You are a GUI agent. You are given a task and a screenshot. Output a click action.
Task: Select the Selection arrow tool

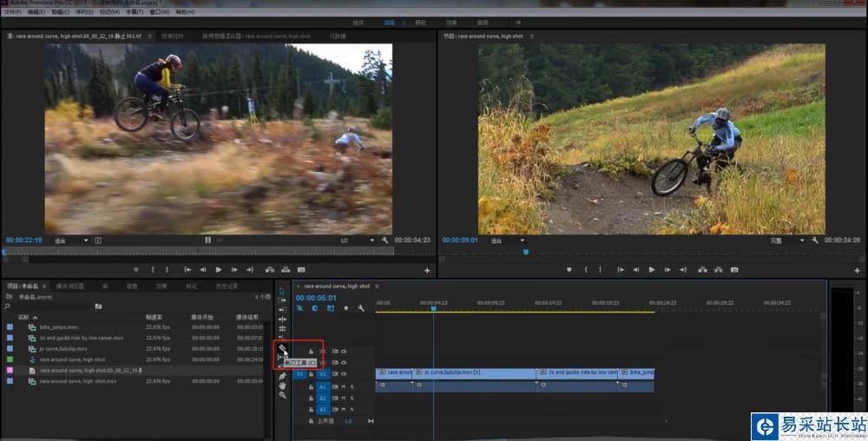[282, 291]
